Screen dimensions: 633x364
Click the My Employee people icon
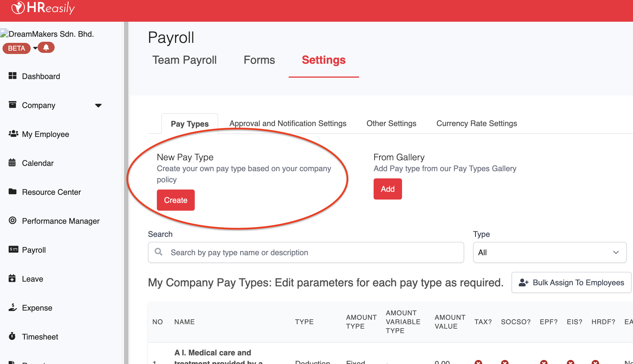point(13,134)
